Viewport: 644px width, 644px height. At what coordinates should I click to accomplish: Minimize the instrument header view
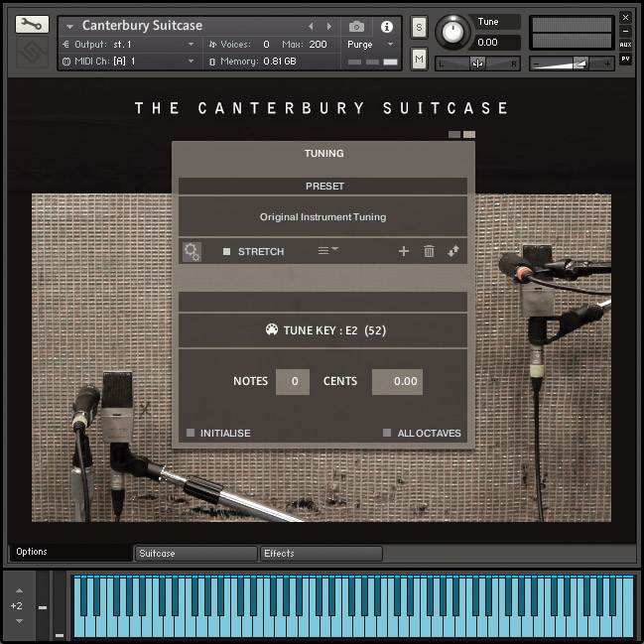(x=625, y=31)
